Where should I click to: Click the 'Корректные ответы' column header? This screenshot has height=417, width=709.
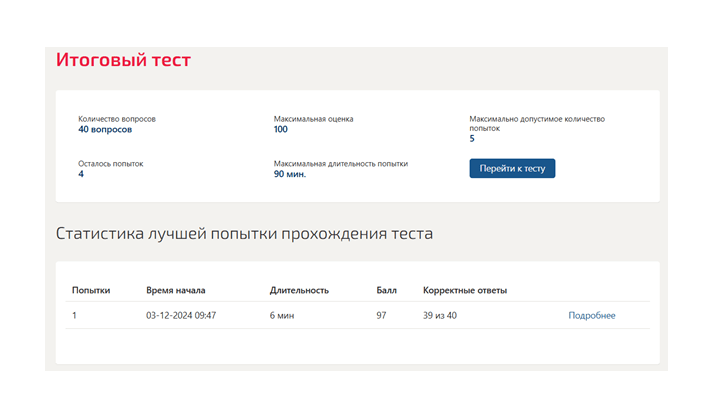tap(465, 290)
